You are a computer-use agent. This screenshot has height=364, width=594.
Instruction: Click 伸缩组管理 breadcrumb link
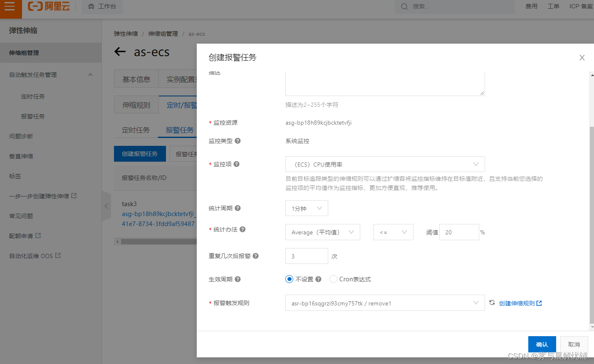pyautogui.click(x=163, y=34)
